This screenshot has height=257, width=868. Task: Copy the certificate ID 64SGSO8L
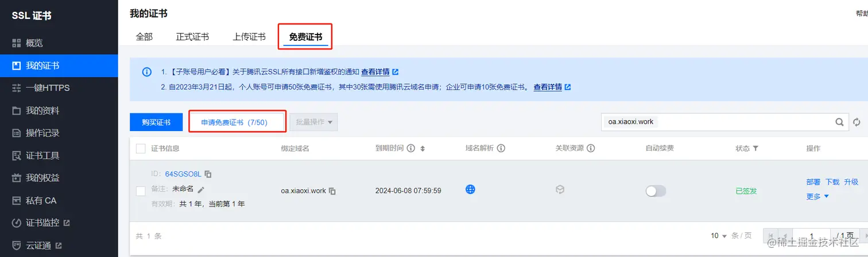pyautogui.click(x=208, y=174)
